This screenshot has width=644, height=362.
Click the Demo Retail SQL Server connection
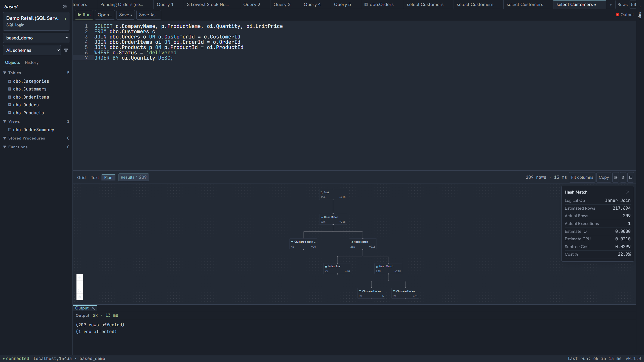coord(36,21)
